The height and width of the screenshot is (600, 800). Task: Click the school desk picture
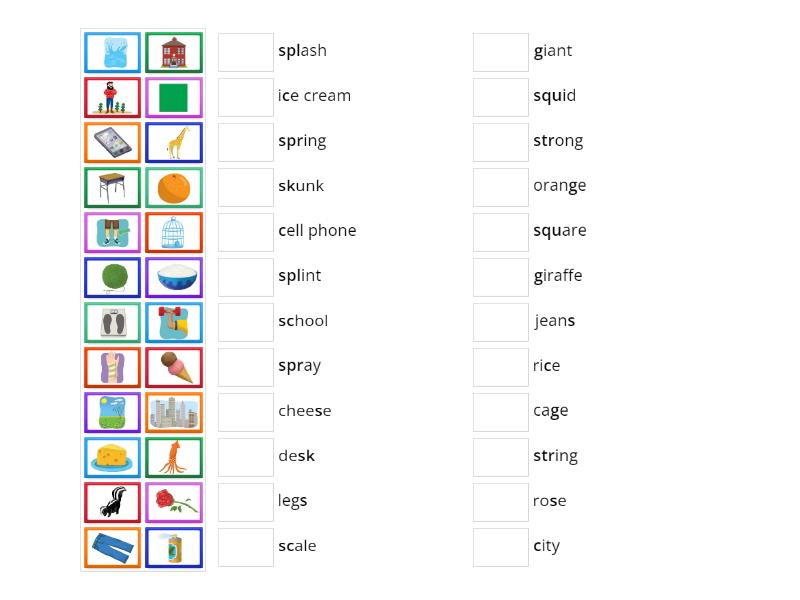(112, 187)
